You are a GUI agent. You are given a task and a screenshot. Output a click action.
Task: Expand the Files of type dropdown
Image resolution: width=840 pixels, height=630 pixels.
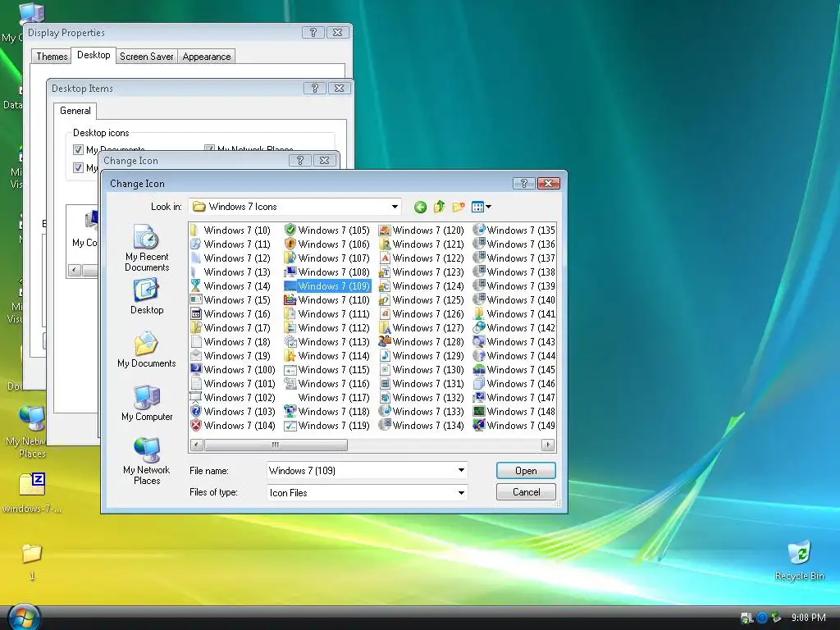[461, 492]
